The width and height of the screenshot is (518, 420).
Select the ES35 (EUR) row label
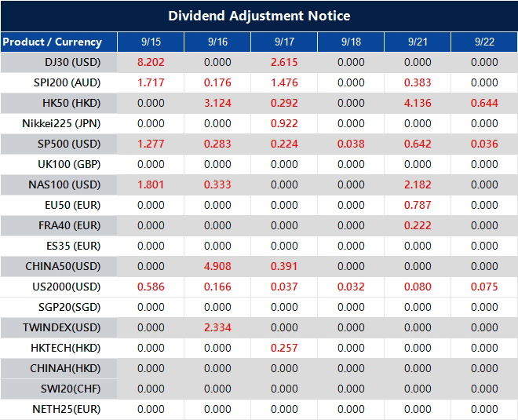tap(73, 247)
